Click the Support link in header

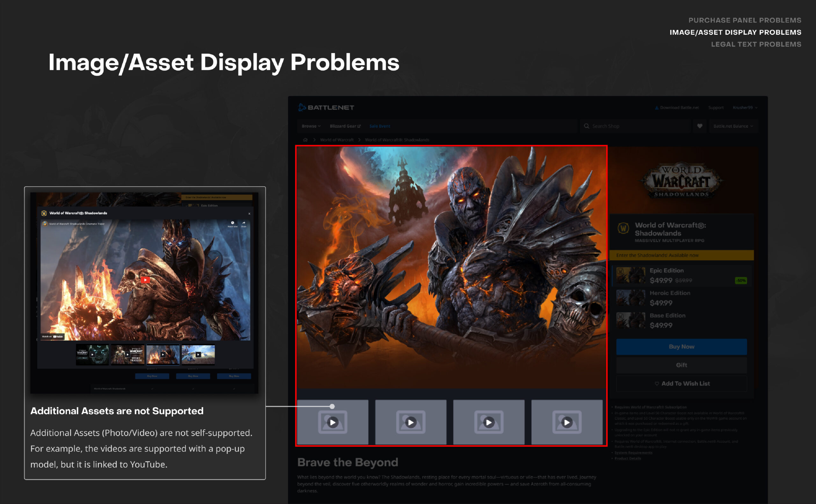[716, 108]
